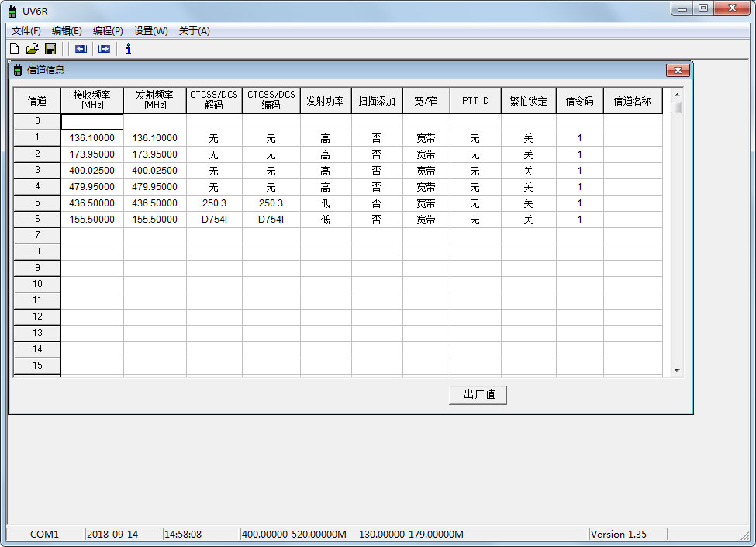The width and height of the screenshot is (756, 547).
Task: Click the 信道信息 window radio icon
Action: [x=18, y=71]
